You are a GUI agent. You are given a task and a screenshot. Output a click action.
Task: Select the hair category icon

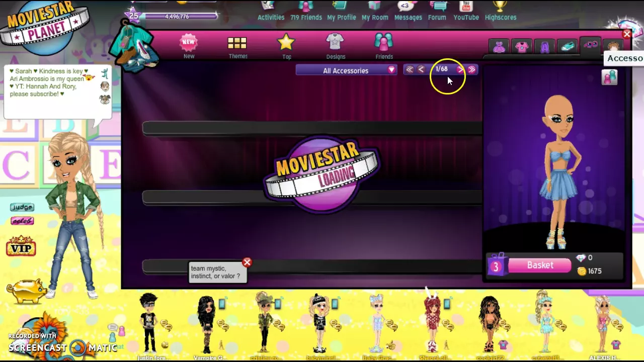613,47
